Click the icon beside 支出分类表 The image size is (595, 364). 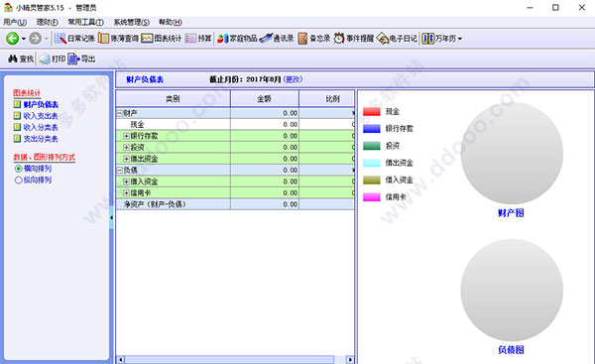click(17, 138)
